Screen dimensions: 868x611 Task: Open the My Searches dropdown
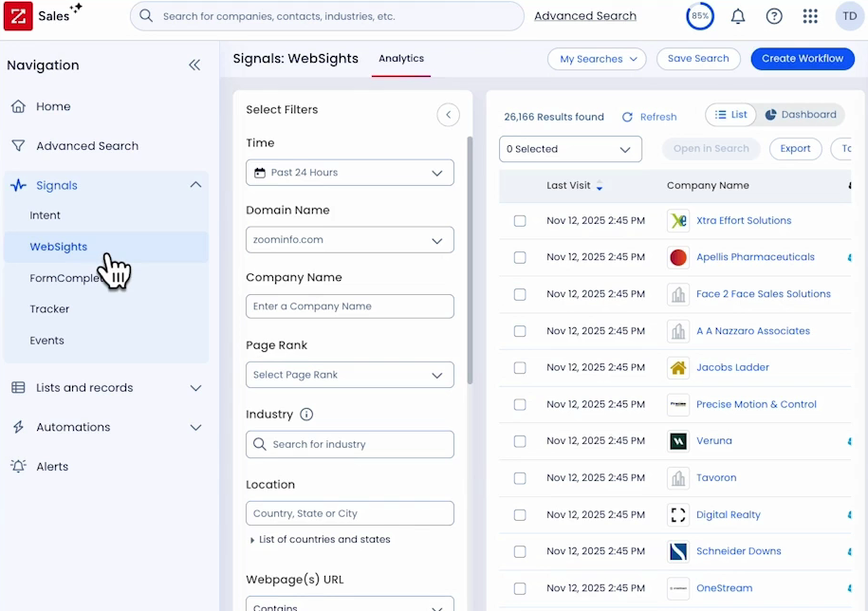tap(597, 59)
